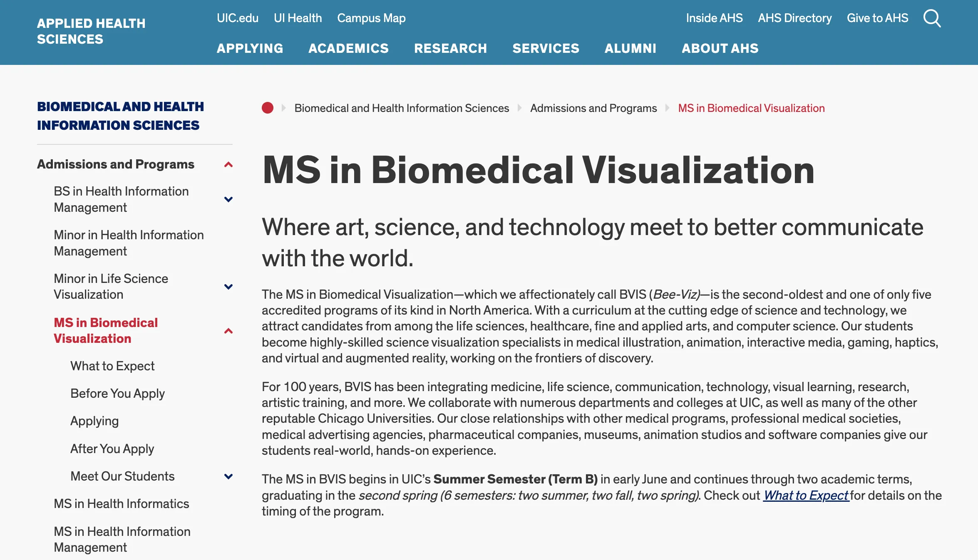The image size is (978, 560).
Task: Expand BS in Health Information Management submenu
Action: (228, 199)
